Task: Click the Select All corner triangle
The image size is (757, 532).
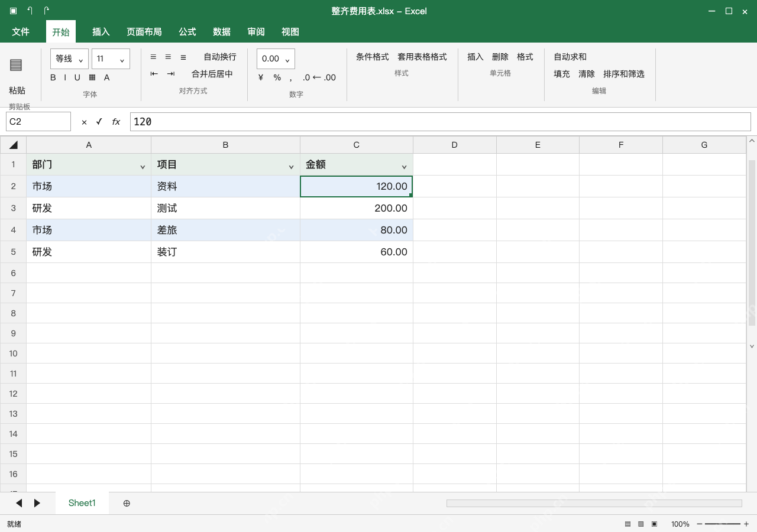Action: coord(14,145)
